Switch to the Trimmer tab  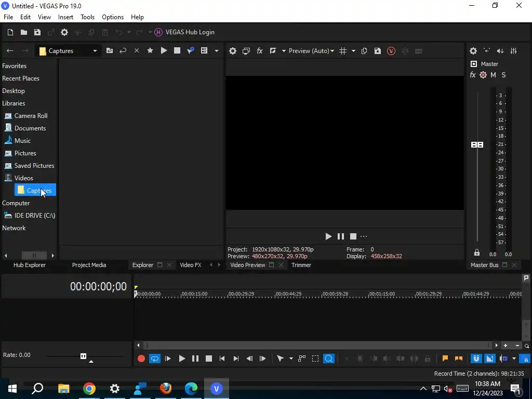pos(301,265)
